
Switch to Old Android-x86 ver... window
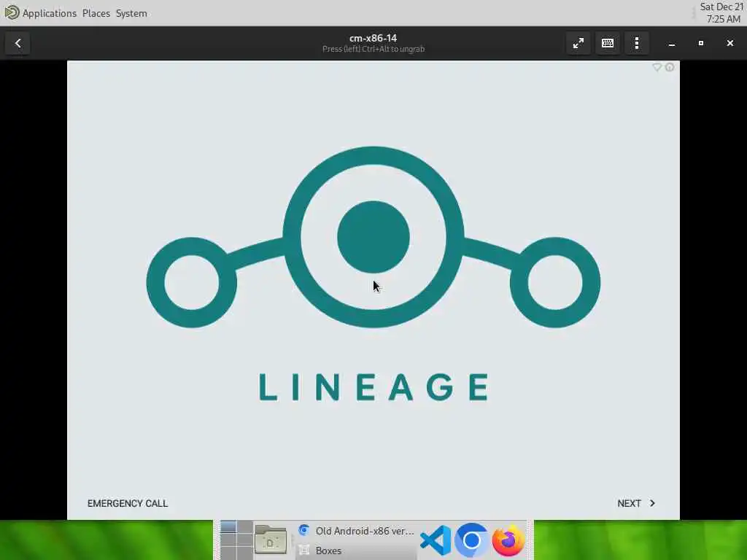click(x=356, y=531)
